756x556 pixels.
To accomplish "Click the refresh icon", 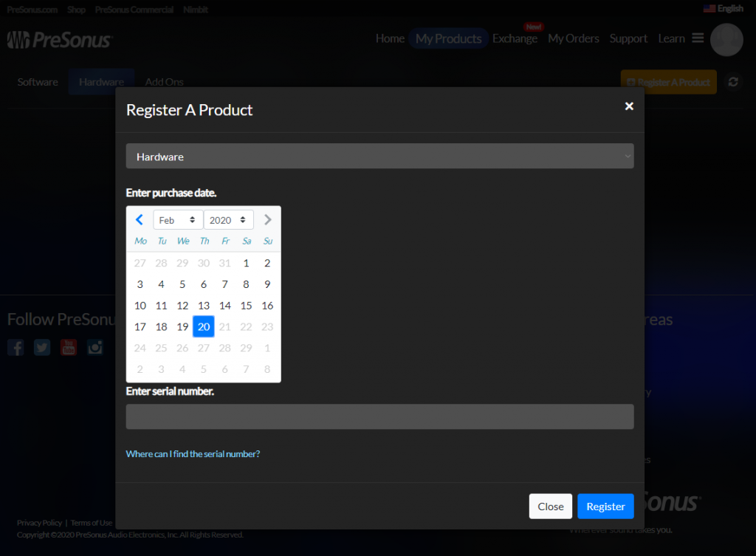I will (x=733, y=82).
